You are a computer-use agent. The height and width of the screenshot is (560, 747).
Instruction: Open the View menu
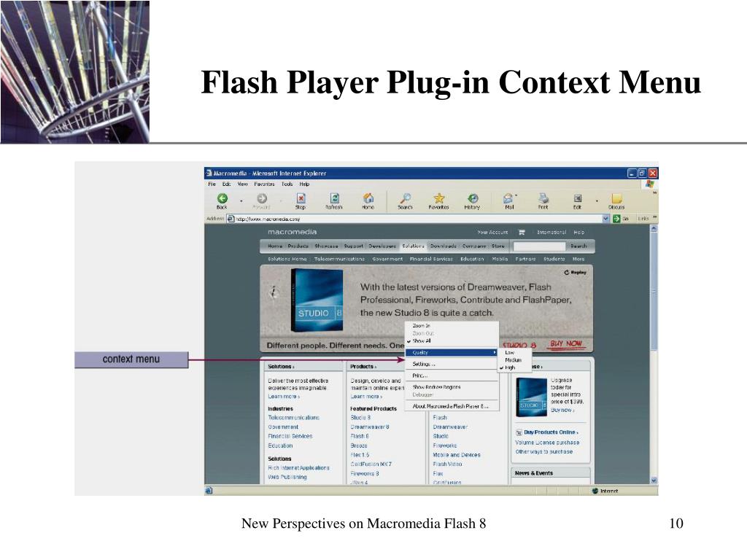(242, 184)
